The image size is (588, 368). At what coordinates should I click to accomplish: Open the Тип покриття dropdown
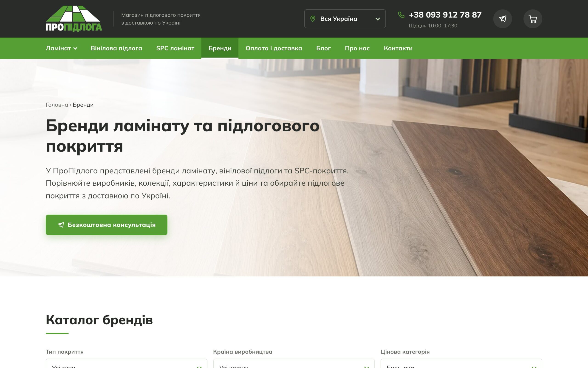[126, 363]
